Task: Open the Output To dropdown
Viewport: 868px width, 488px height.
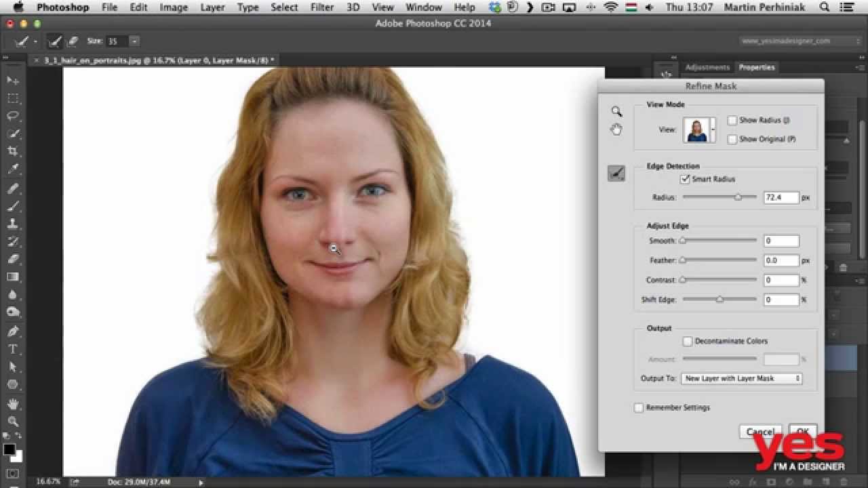Action: pyautogui.click(x=741, y=378)
